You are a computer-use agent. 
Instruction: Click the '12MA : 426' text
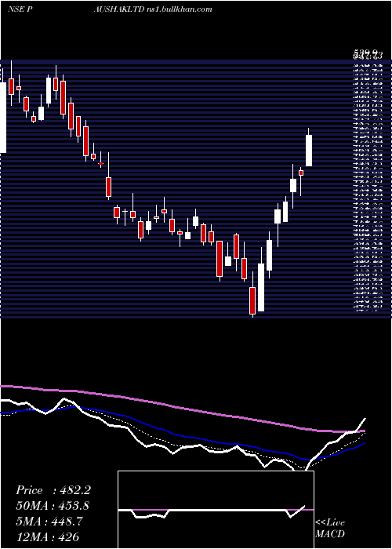pos(47,536)
